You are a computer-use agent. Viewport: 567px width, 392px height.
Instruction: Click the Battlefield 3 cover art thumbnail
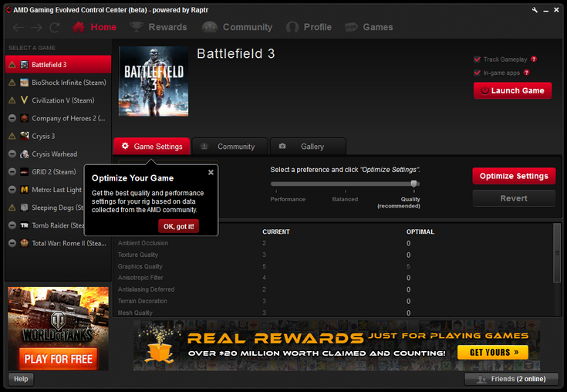pos(154,81)
